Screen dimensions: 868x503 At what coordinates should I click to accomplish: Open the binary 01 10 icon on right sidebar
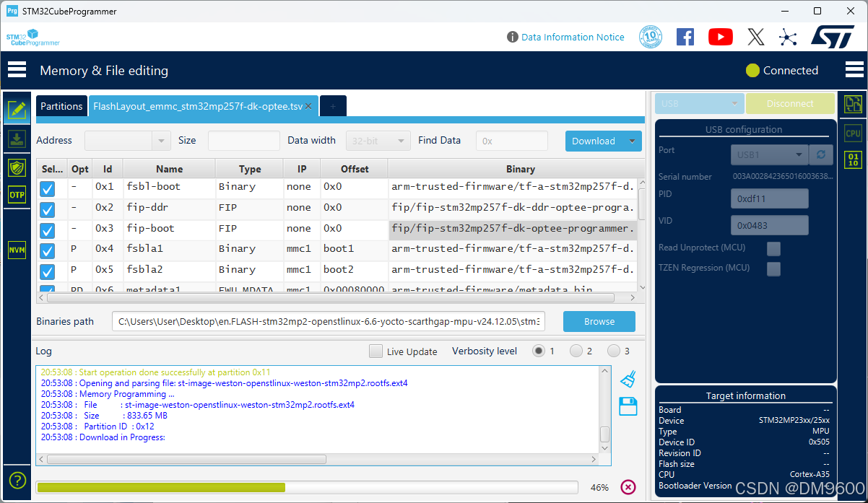coord(853,159)
